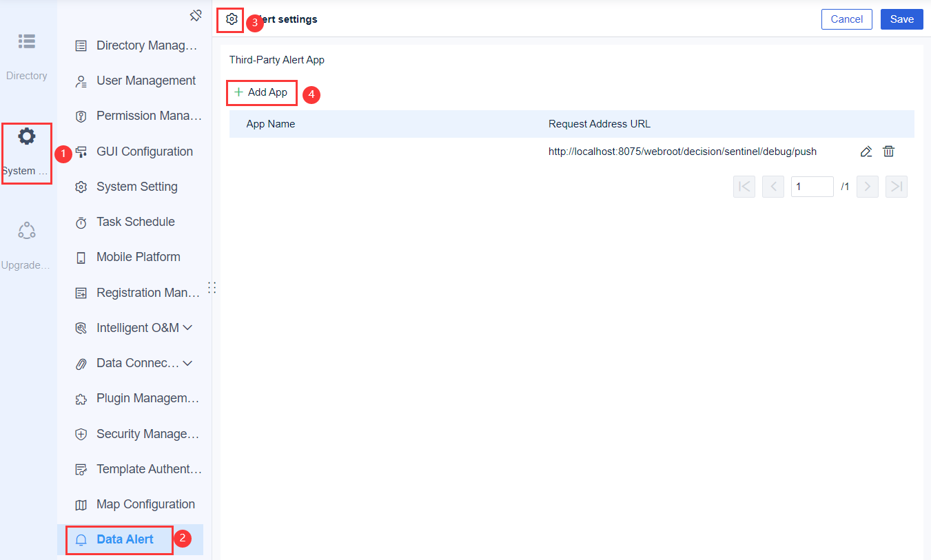Edit the push alert app entry
This screenshot has width=931, height=560.
click(866, 151)
